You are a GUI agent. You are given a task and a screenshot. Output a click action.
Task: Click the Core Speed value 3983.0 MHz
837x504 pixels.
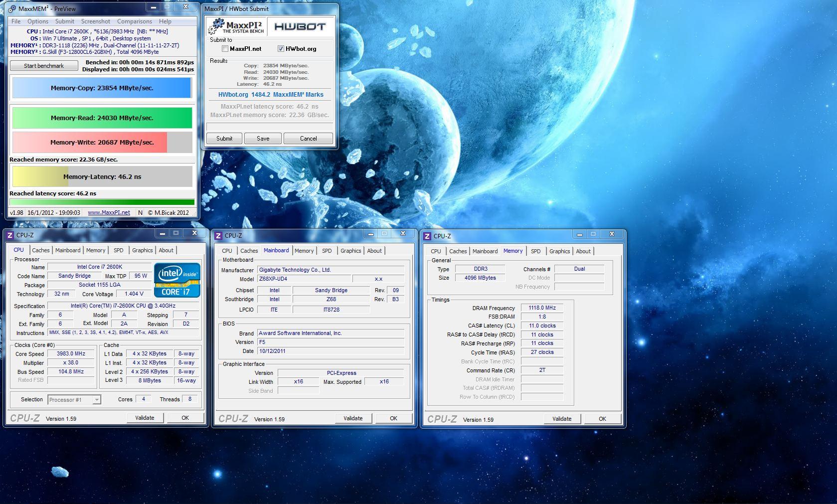click(71, 353)
